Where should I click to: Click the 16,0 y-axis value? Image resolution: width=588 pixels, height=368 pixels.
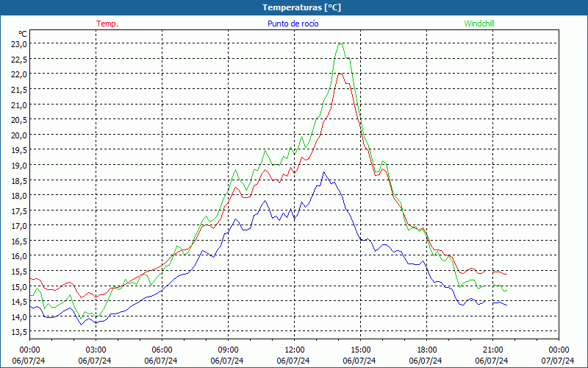click(x=19, y=256)
